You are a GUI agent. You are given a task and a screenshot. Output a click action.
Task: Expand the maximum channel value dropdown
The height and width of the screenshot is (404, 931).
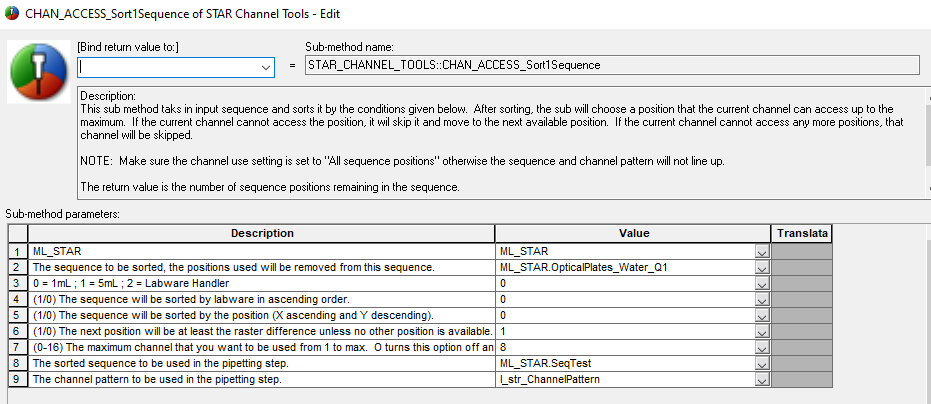pos(761,348)
